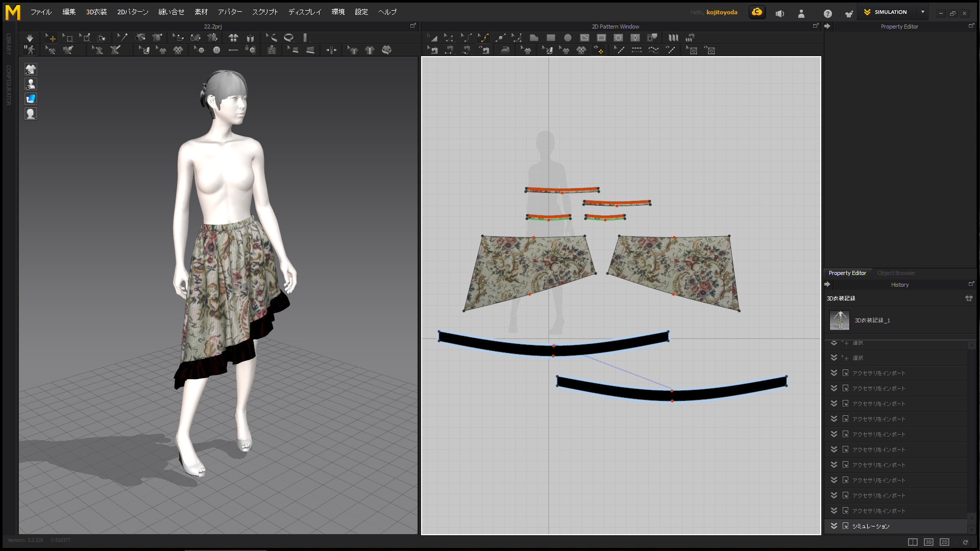This screenshot has height=551, width=980.
Task: Select the Edit Curvature tool in 2D toolbar
Action: pyautogui.click(x=465, y=38)
